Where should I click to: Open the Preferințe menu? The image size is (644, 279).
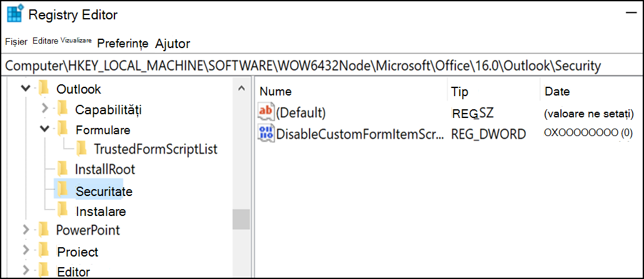tap(123, 44)
